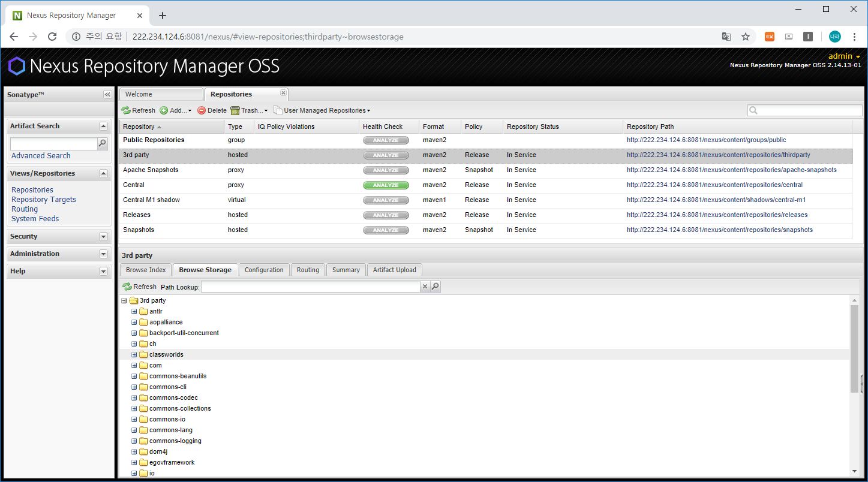The height and width of the screenshot is (482, 868).
Task: Expand the Administration section
Action: click(x=103, y=254)
